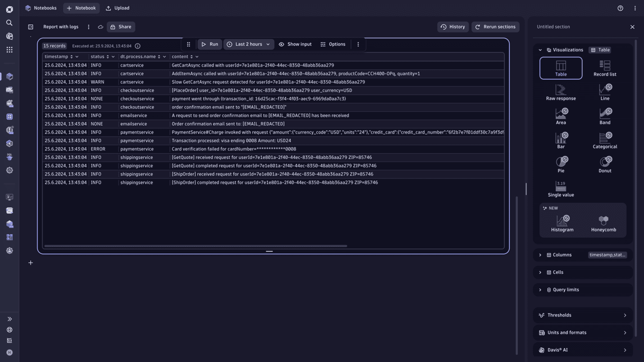Select the Raw response visualization
644x362 pixels.
coord(561,93)
